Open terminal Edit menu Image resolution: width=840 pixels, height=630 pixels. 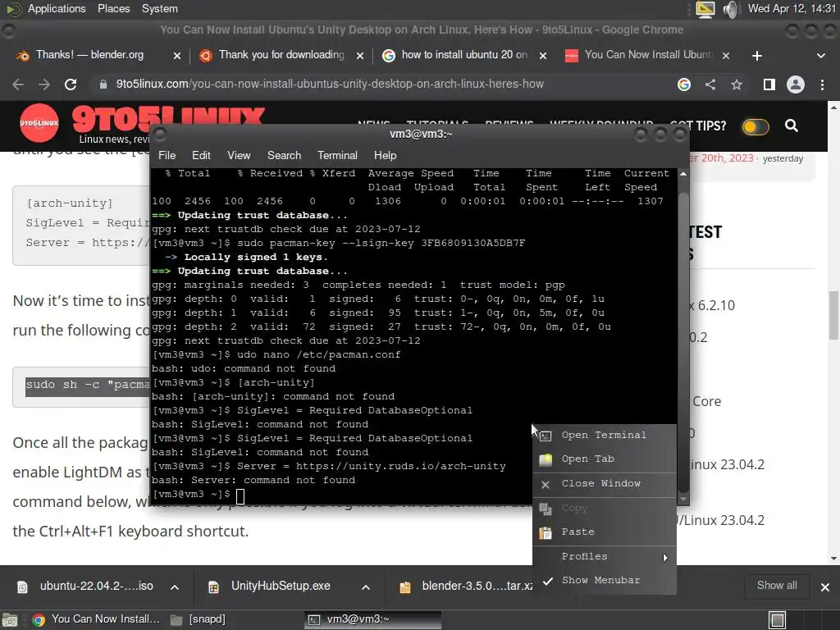201,155
